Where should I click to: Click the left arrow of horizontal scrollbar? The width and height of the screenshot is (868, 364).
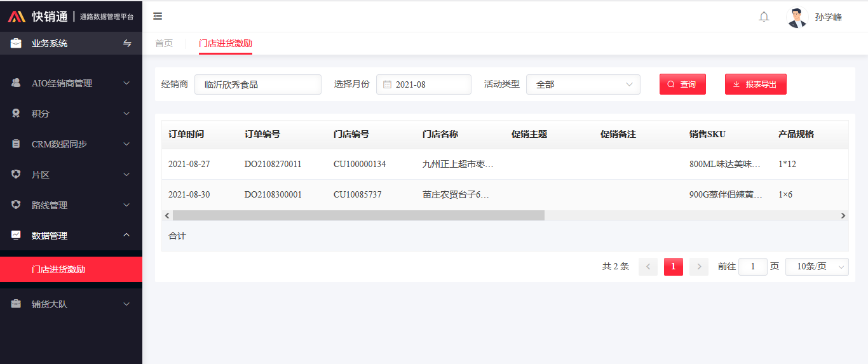point(167,215)
